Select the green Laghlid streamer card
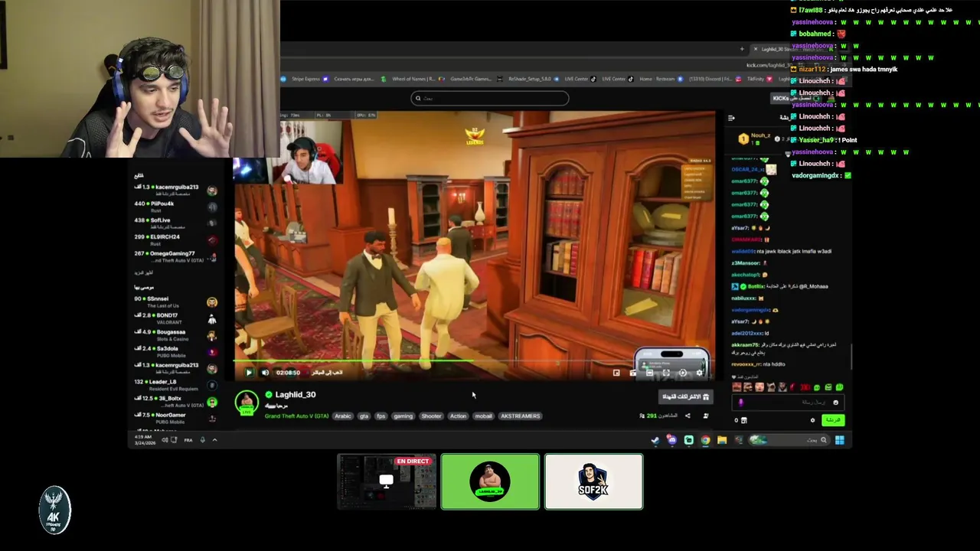Image resolution: width=980 pixels, height=551 pixels. [x=490, y=481]
